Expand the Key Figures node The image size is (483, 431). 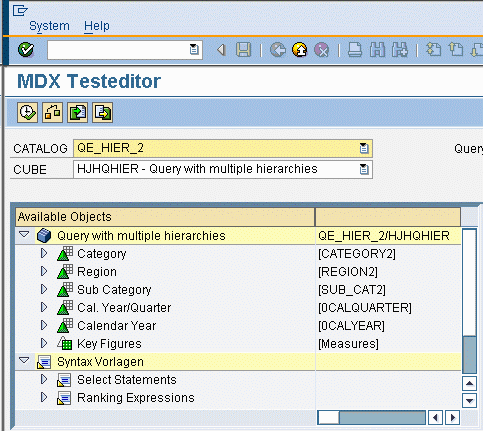coord(44,343)
